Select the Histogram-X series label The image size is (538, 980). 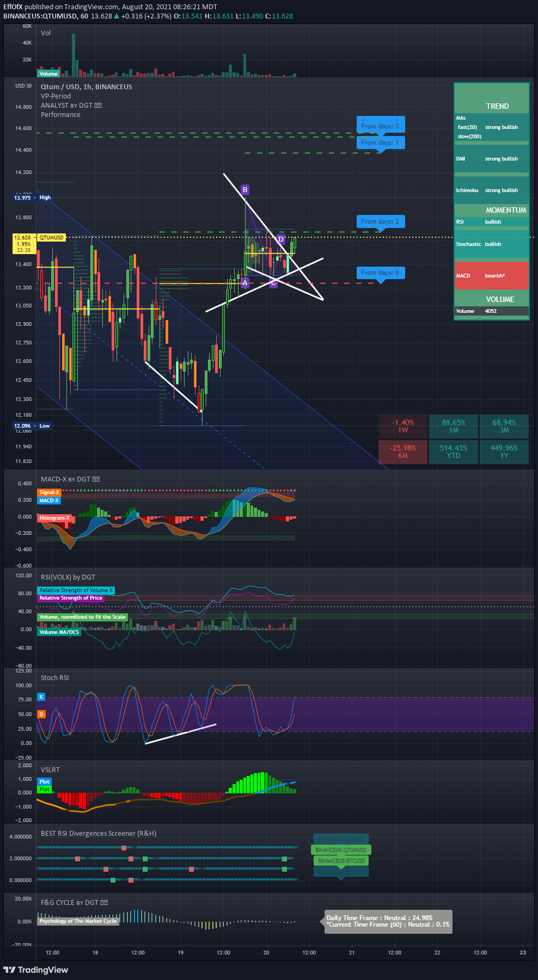coord(54,518)
